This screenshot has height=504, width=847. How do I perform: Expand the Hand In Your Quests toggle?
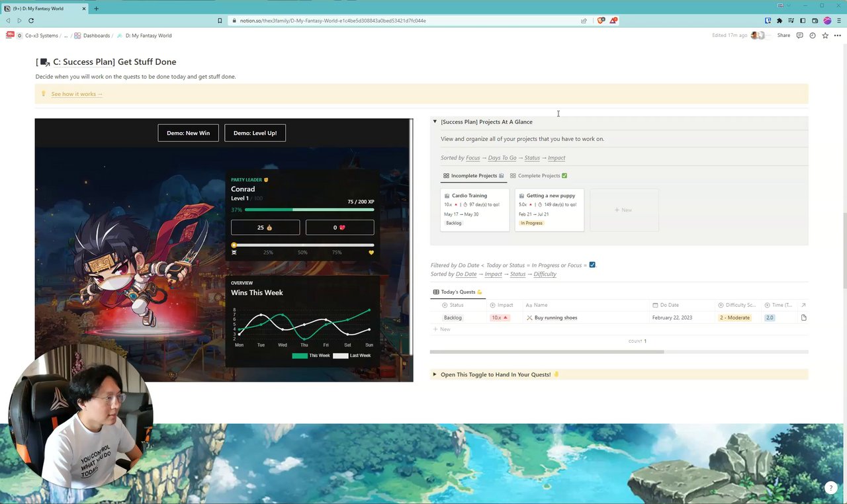pyautogui.click(x=435, y=374)
